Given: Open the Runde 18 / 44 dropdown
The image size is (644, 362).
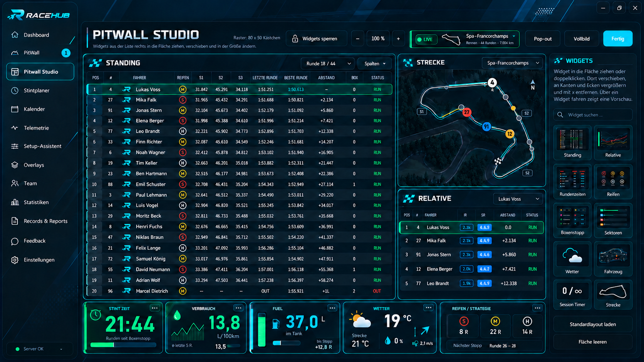Looking at the screenshot, I should (328, 63).
